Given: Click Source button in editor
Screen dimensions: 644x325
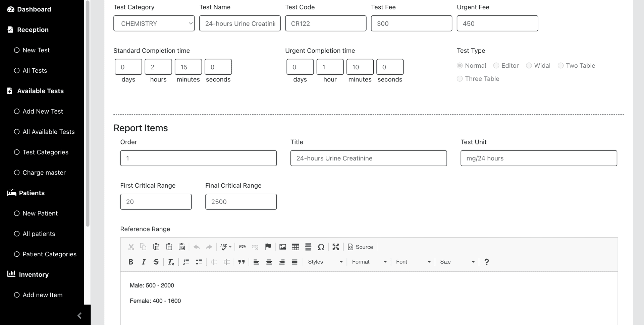Looking at the screenshot, I should [360, 247].
